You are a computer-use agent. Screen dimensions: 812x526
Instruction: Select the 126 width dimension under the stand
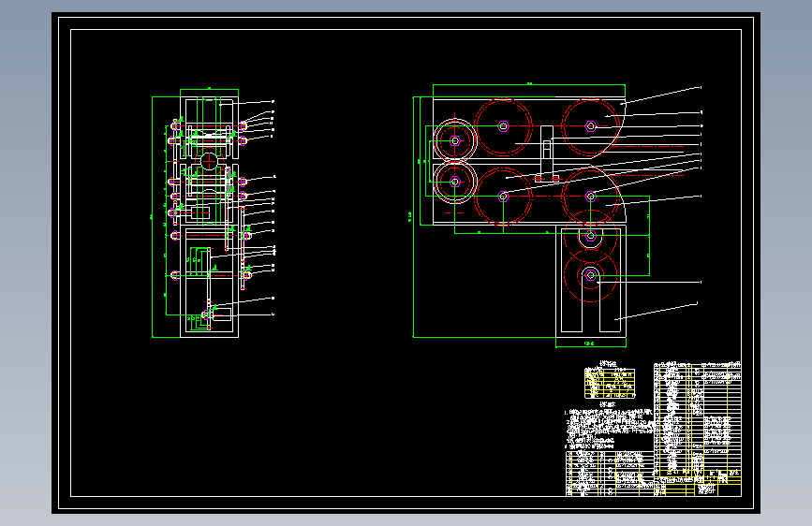[x=590, y=343]
